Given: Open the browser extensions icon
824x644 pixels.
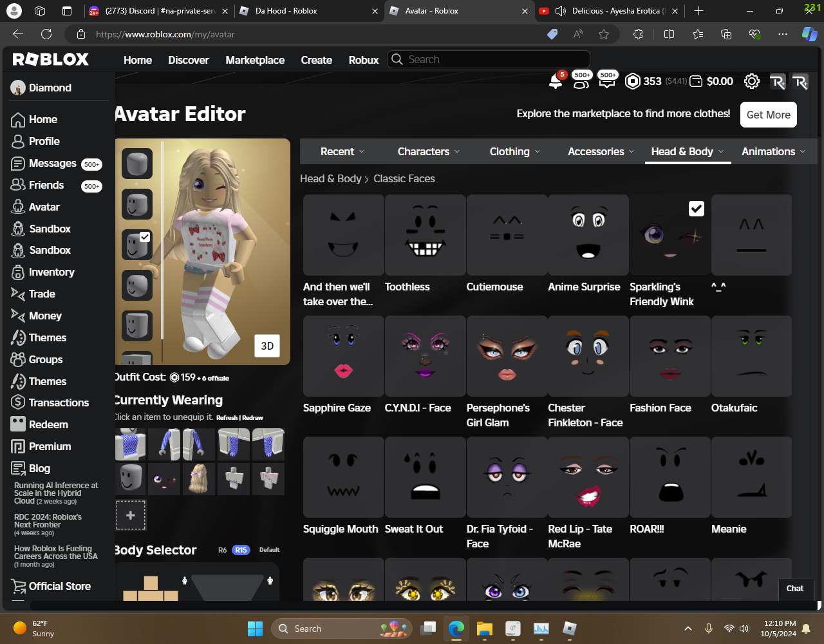Looking at the screenshot, I should 638,34.
